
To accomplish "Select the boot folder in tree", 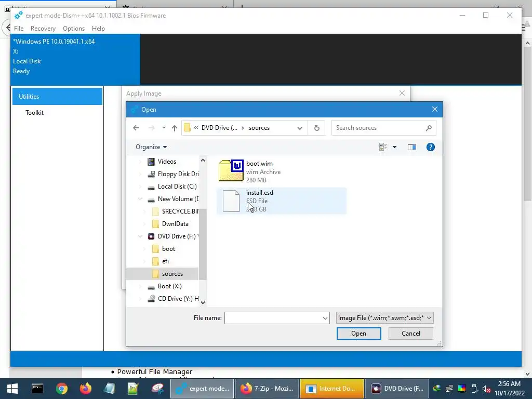I will [164, 249].
